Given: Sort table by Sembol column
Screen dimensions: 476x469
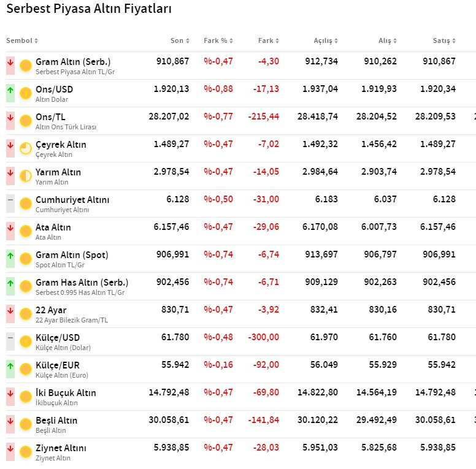Looking at the screenshot, I should click(x=22, y=40).
